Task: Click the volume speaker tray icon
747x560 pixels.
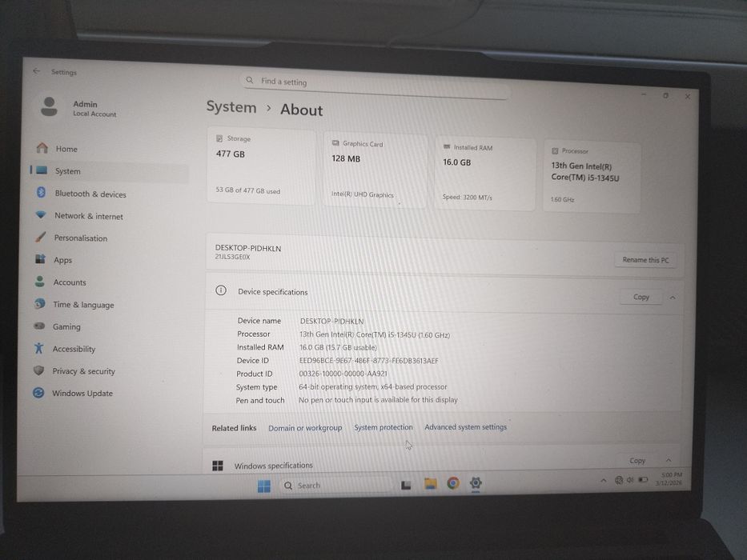Action: [630, 479]
